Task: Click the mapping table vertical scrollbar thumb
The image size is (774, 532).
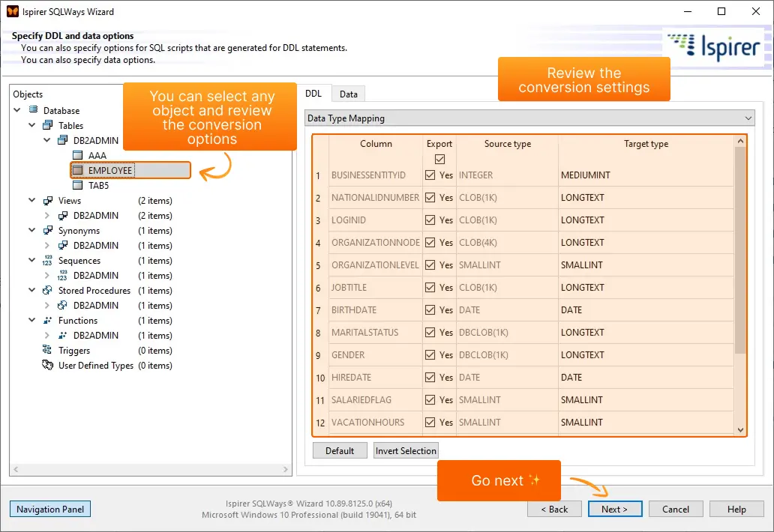Action: coord(740,250)
